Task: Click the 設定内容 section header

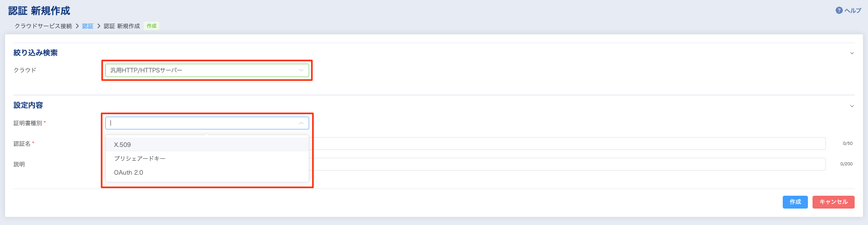Action: pos(28,105)
